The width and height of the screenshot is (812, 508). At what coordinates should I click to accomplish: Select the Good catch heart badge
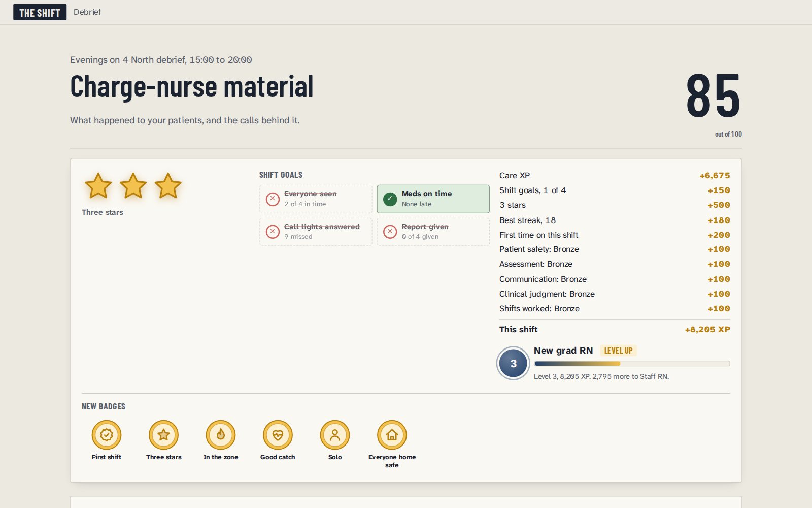pyautogui.click(x=278, y=435)
